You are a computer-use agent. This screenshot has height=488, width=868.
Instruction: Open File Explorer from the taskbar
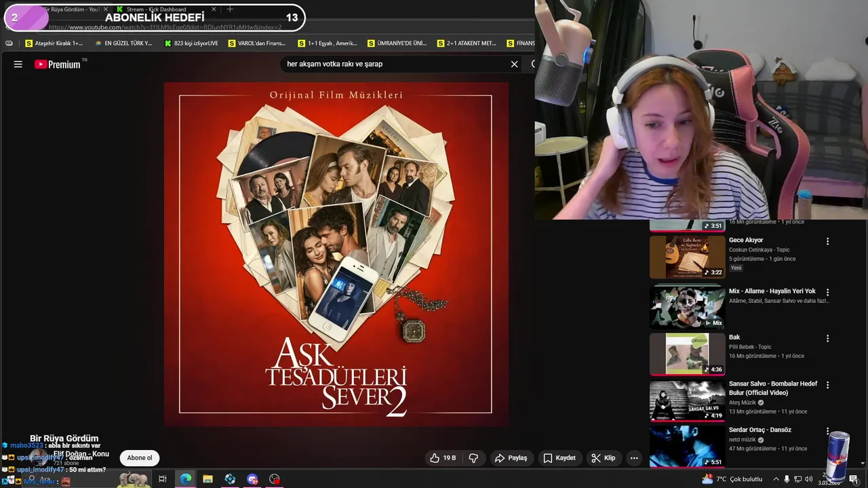208,479
